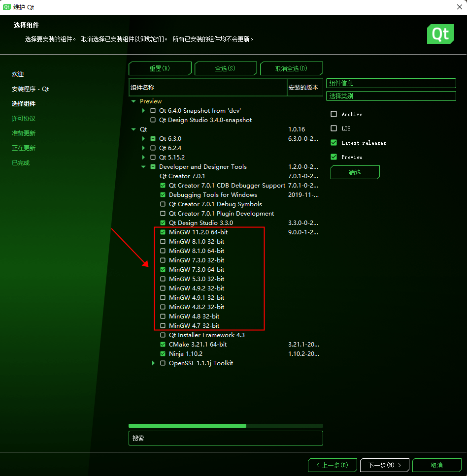
Task: Click the 安装的版本 column header
Action: (305, 88)
